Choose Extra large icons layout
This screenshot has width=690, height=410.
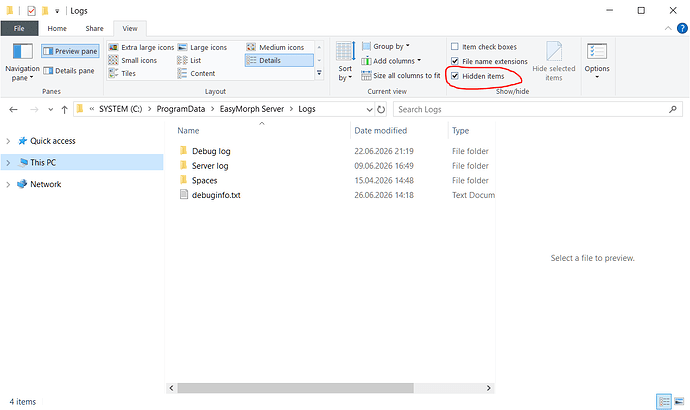142,47
